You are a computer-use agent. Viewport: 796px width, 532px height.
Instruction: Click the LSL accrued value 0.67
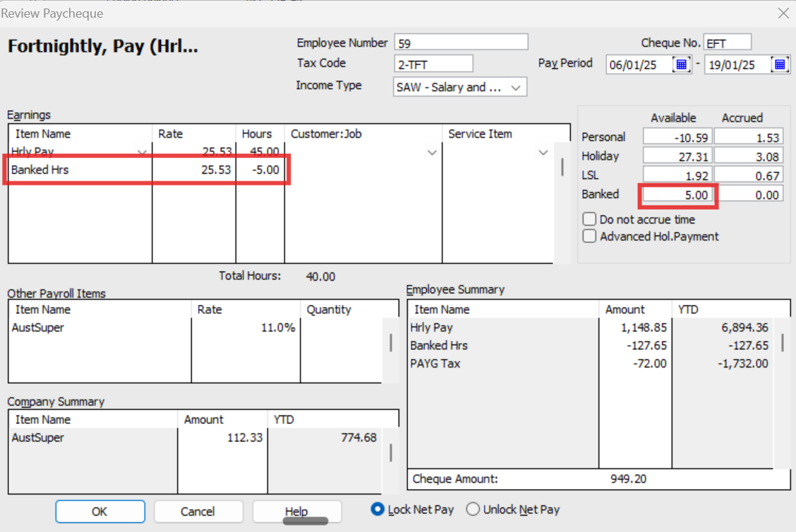(x=749, y=176)
